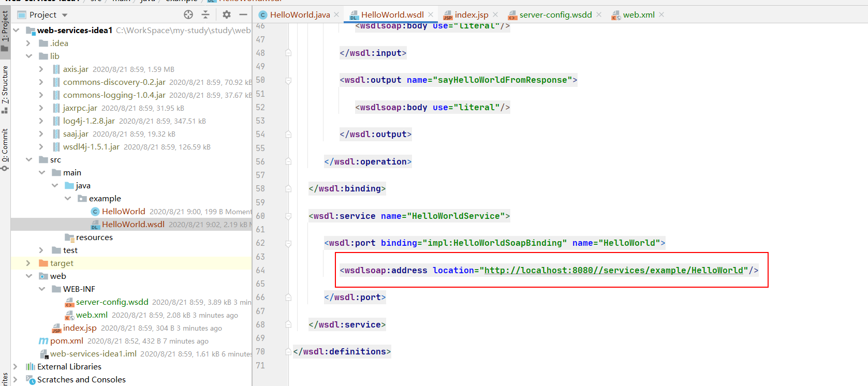Close the server-config.wsdd tab

599,14
